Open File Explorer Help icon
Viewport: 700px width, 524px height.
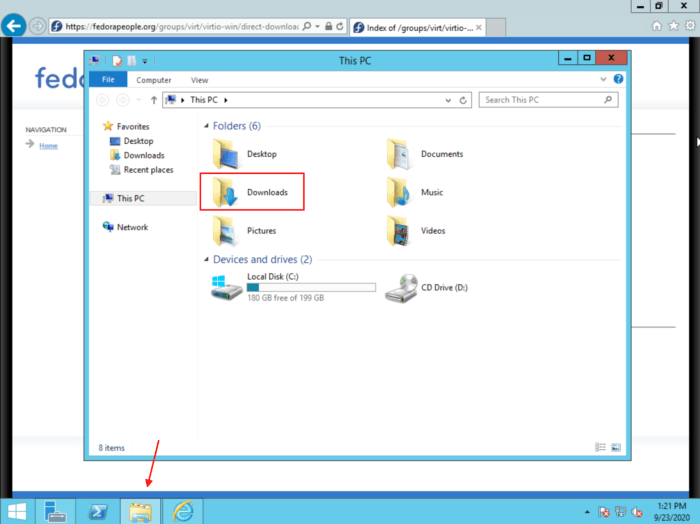pyautogui.click(x=618, y=79)
